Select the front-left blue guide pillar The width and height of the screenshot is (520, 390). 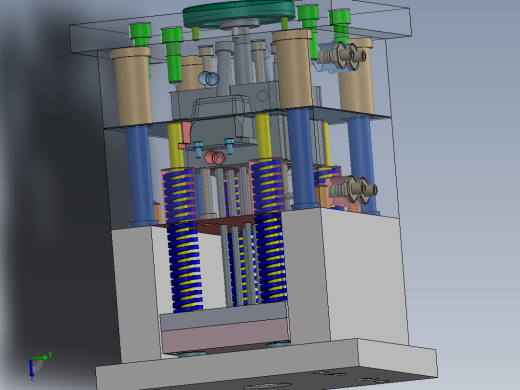point(140,175)
